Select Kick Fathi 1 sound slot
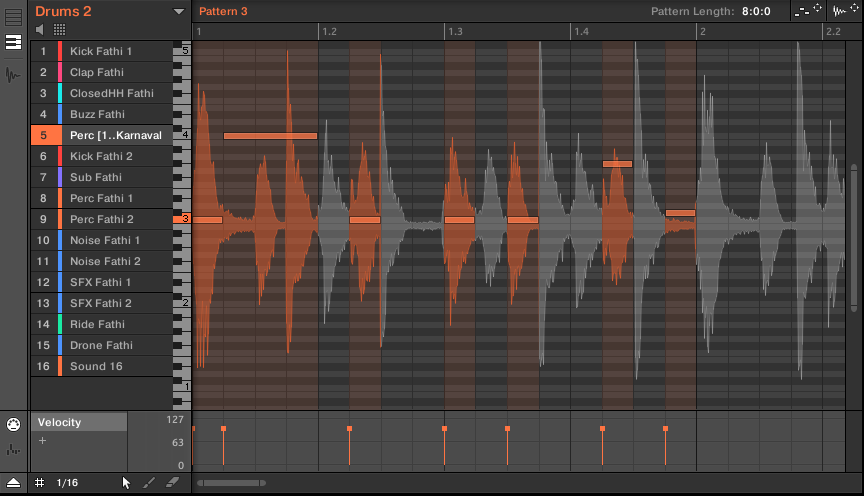The height and width of the screenshot is (496, 864). 100,51
